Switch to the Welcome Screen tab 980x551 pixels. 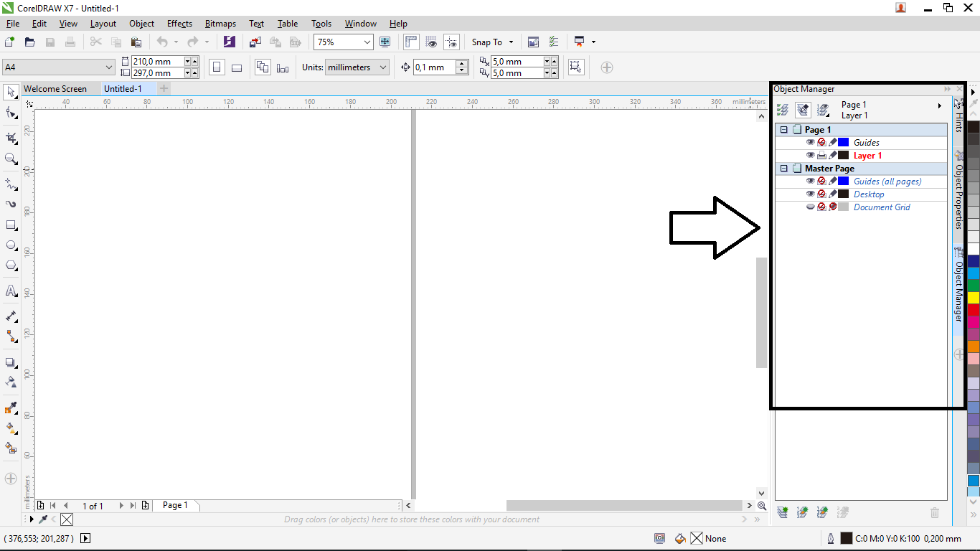(x=57, y=88)
